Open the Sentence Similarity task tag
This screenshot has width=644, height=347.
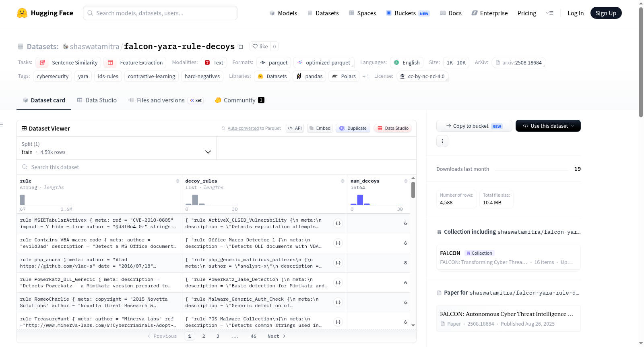coord(68,62)
